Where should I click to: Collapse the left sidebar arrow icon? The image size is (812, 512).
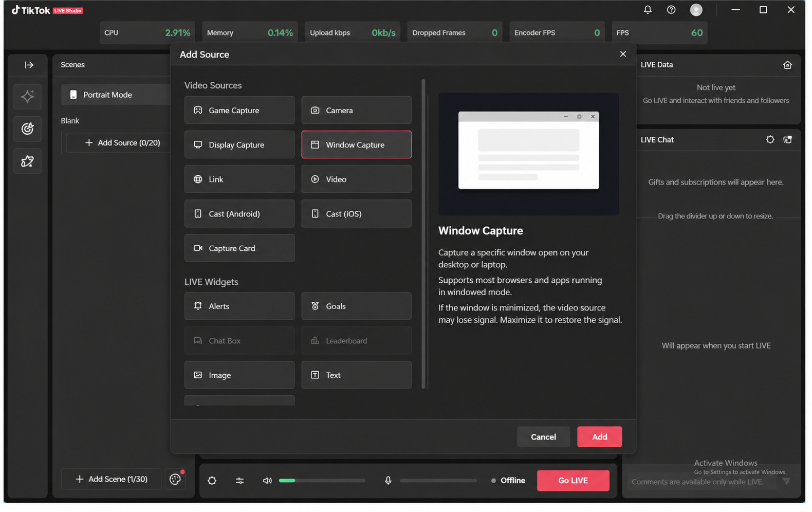(x=29, y=65)
